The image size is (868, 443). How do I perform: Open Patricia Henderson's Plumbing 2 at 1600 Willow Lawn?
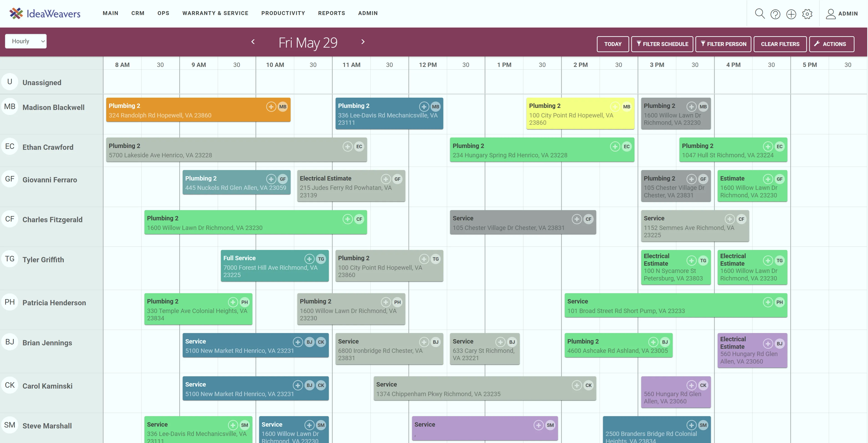coord(351,309)
